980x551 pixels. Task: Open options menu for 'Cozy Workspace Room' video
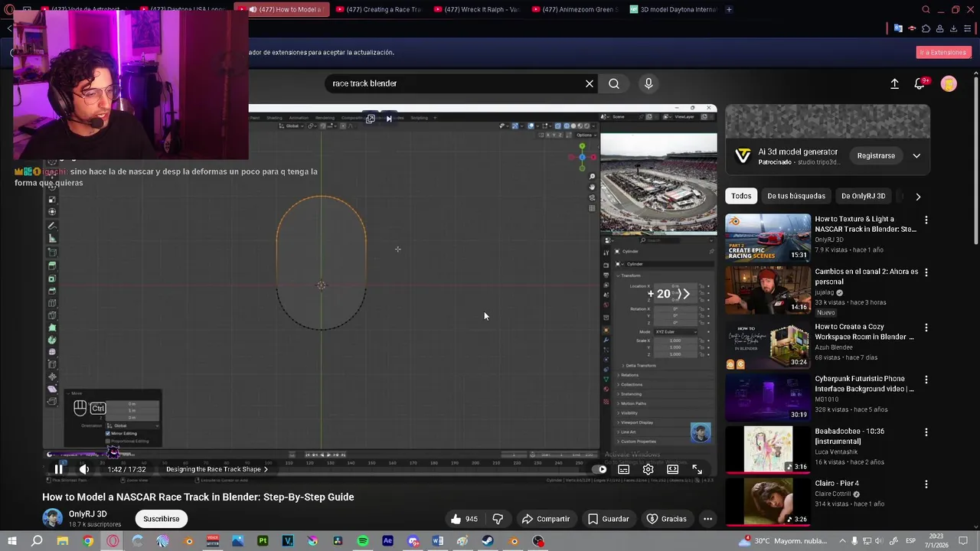pyautogui.click(x=926, y=328)
